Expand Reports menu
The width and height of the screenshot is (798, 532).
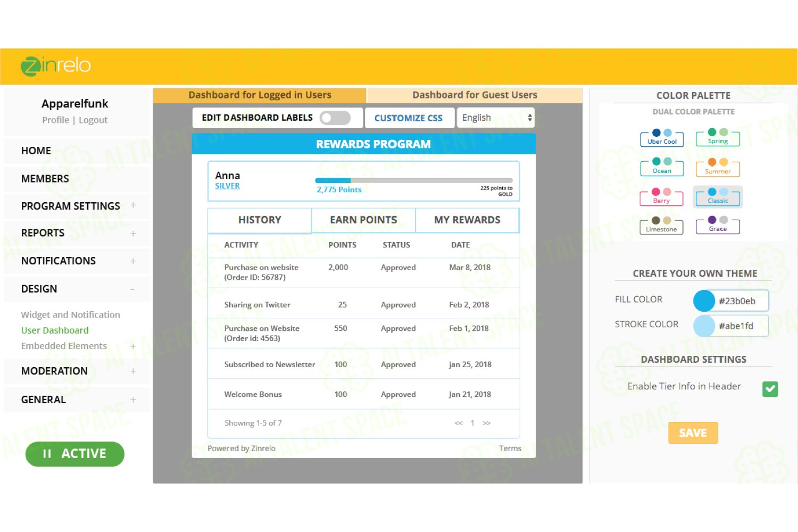pos(133,234)
